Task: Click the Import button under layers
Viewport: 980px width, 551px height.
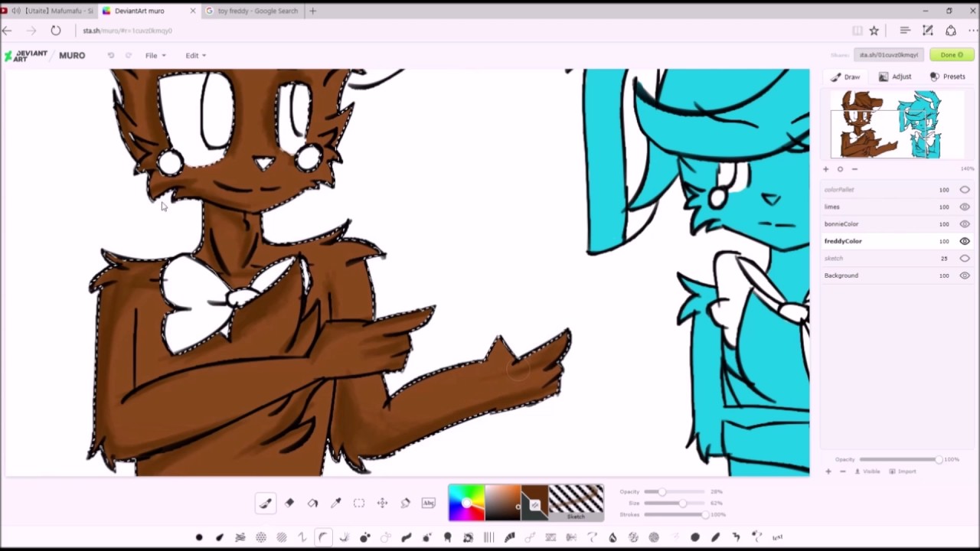Action: [903, 471]
